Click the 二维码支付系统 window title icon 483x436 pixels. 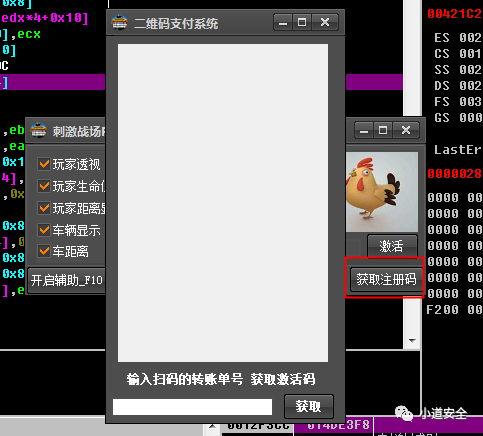119,23
